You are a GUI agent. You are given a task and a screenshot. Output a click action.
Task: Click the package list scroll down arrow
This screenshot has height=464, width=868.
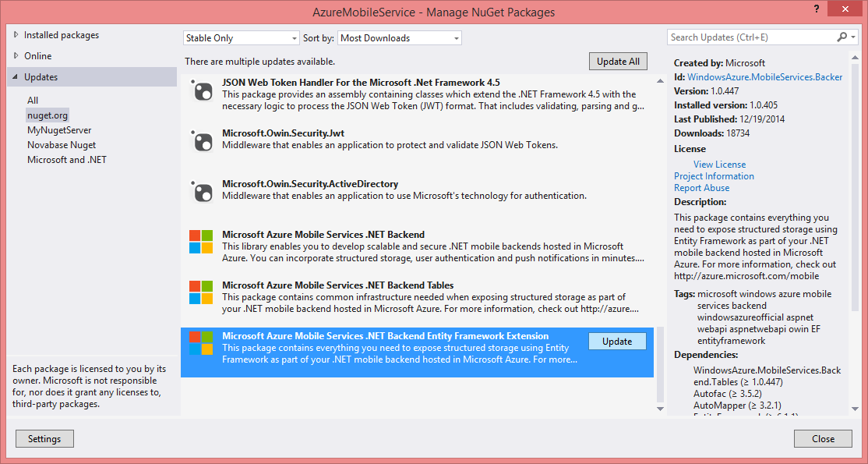(660, 409)
